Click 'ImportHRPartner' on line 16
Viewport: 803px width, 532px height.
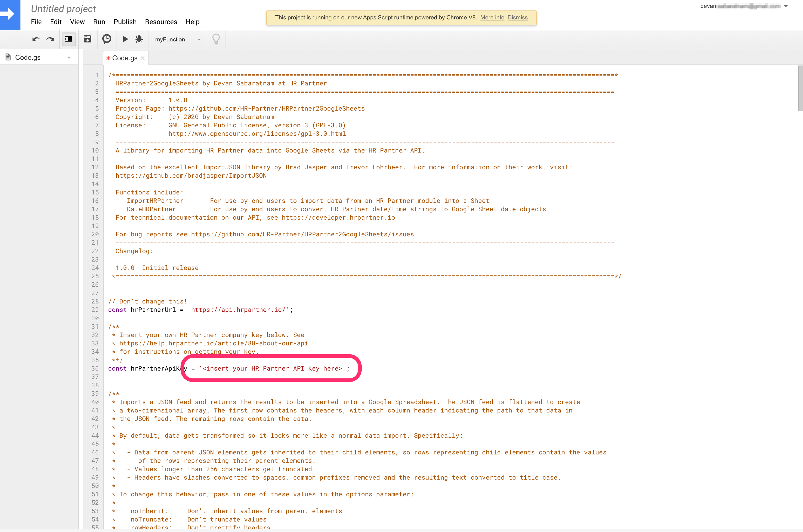pyautogui.click(x=155, y=201)
